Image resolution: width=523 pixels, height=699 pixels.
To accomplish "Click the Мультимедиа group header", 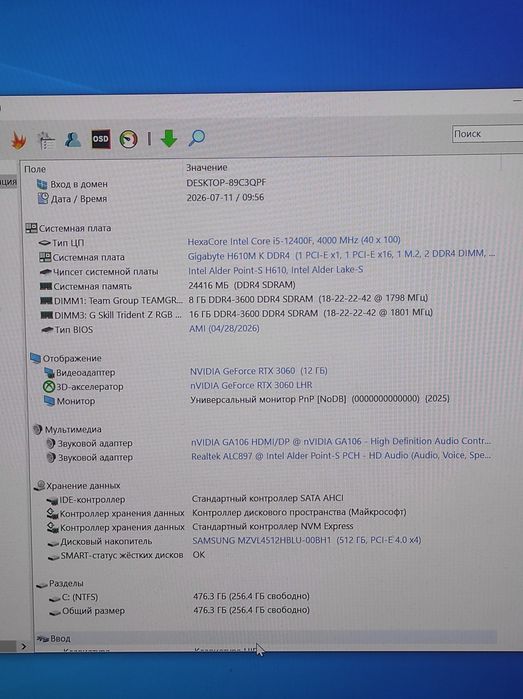I will click(x=67, y=429).
